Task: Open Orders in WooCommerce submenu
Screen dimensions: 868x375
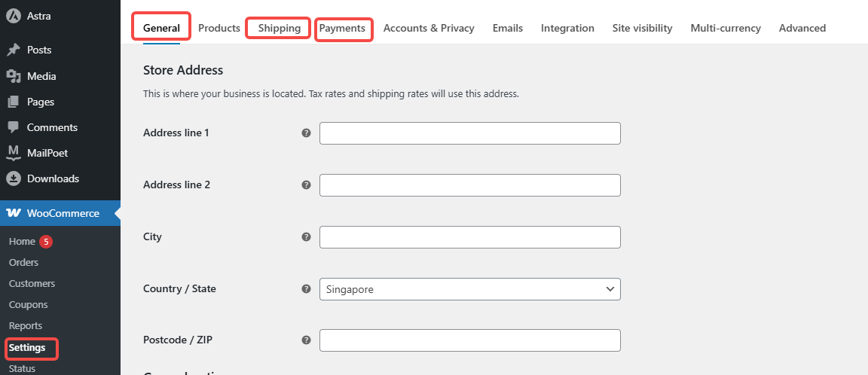Action: (x=23, y=263)
